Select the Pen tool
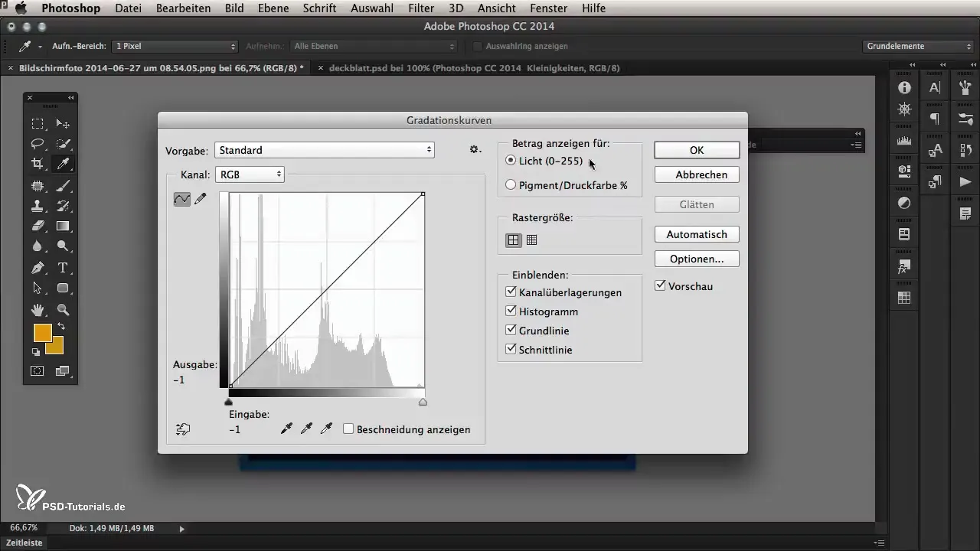 [x=37, y=268]
